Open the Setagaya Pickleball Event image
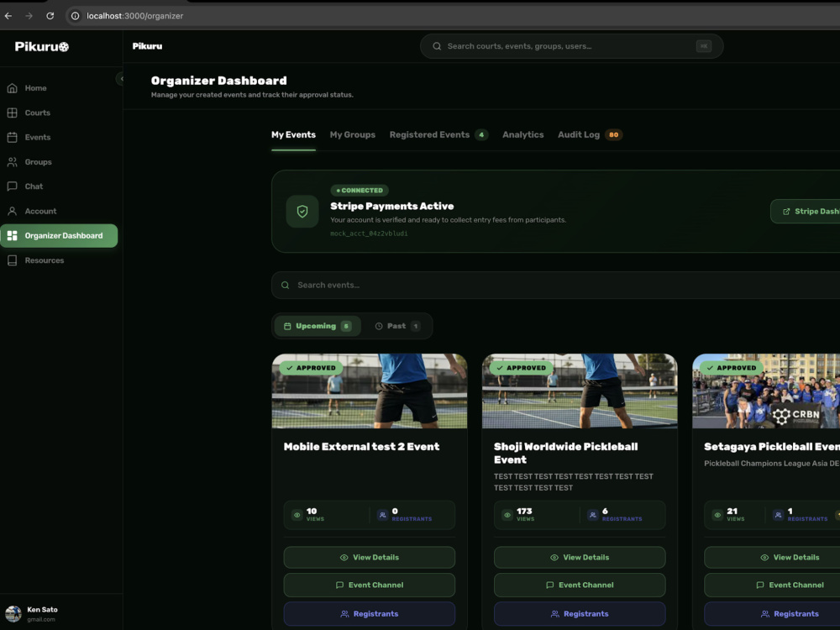The height and width of the screenshot is (630, 840). click(x=766, y=391)
